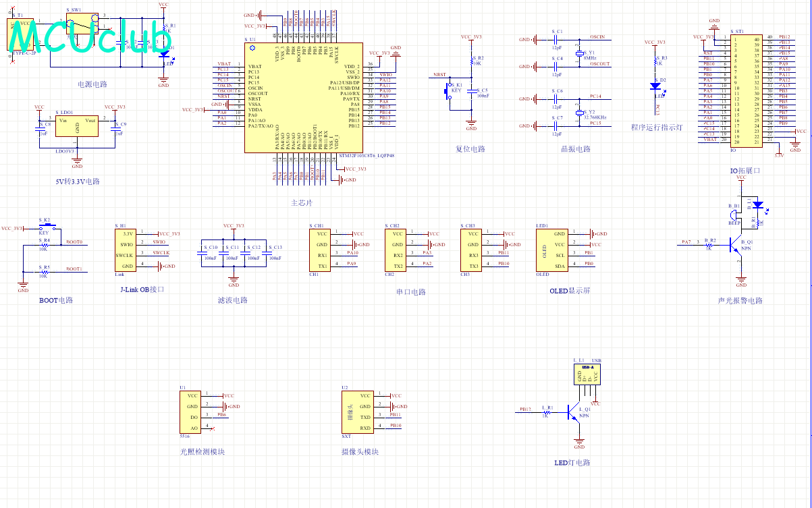Click the PA7 net label at B_R2
The image size is (812, 508).
click(686, 242)
